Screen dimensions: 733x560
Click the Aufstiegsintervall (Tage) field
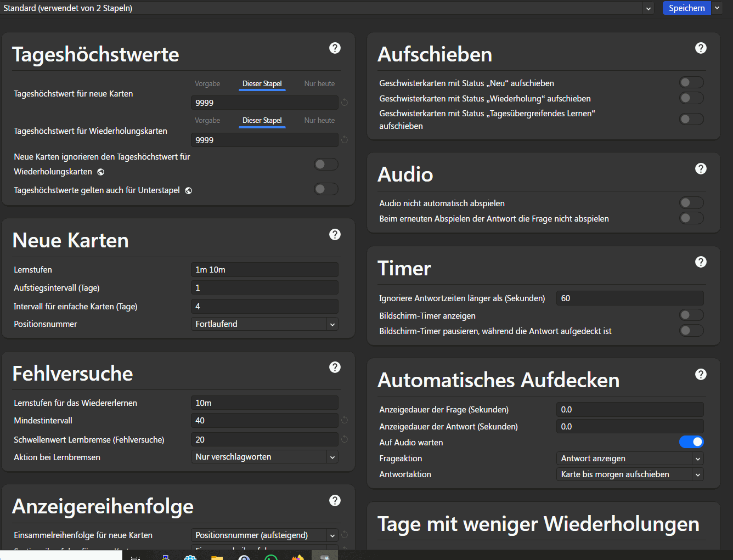pos(264,288)
